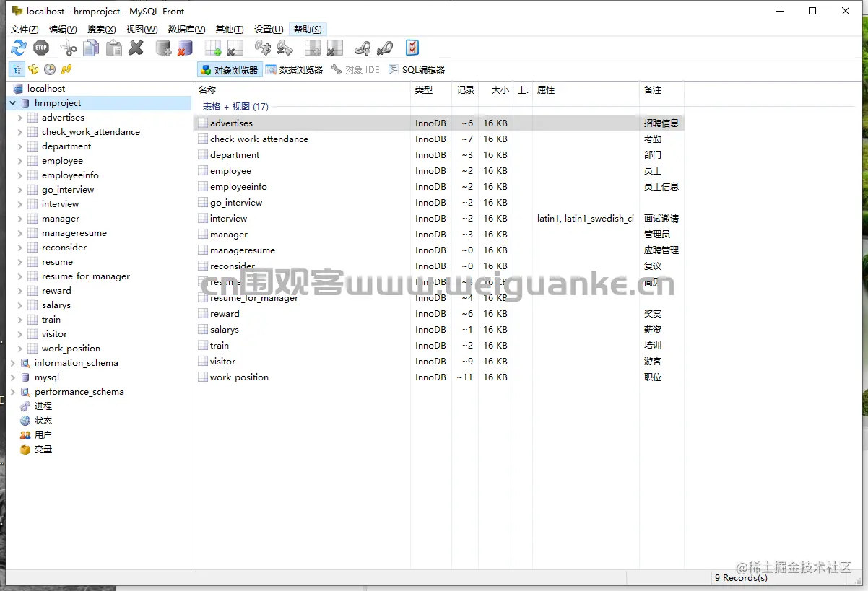868x591 pixels.
Task: Click the add field icon
Action: click(x=313, y=48)
